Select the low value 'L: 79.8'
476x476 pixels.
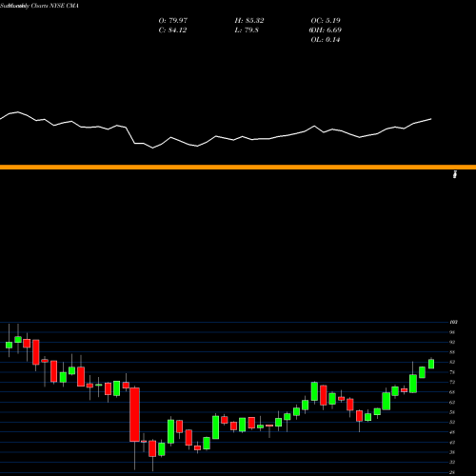pyautogui.click(x=247, y=30)
